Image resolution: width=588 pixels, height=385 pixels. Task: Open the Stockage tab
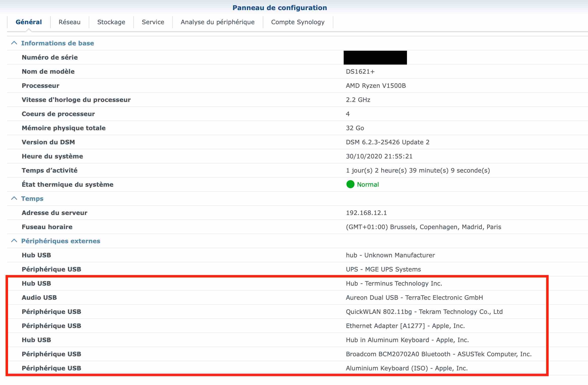pos(111,22)
